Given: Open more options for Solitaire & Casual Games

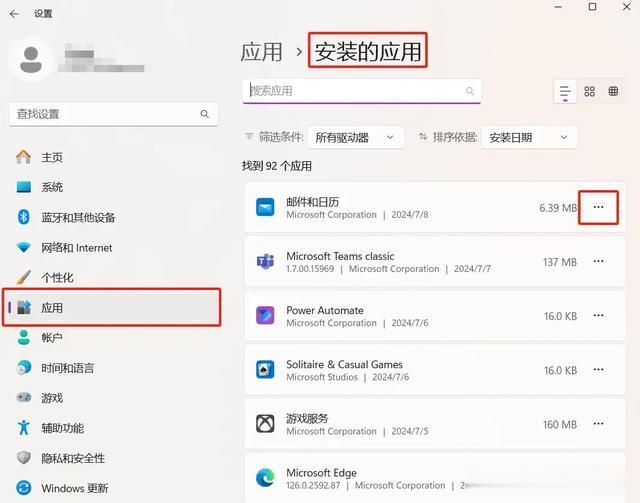Looking at the screenshot, I should (x=598, y=370).
